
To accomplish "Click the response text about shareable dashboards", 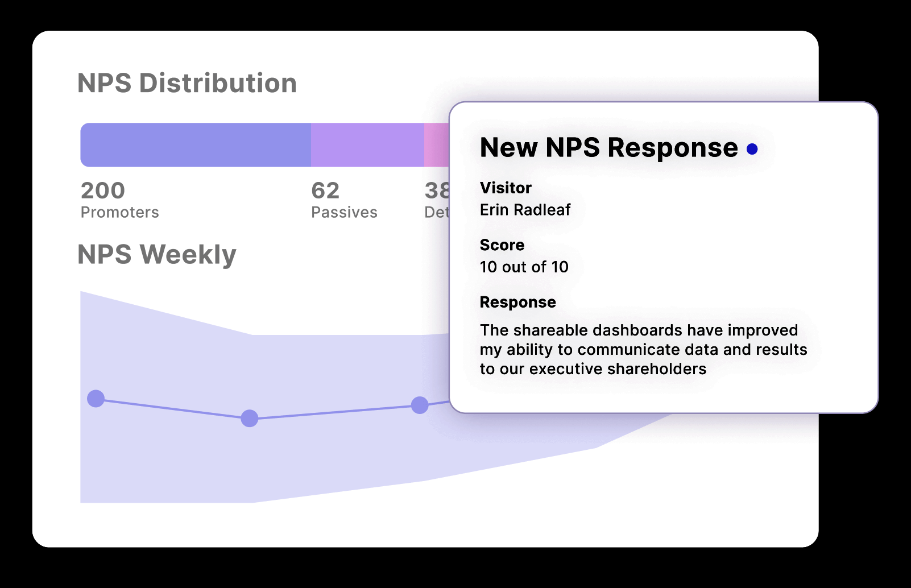I will (643, 349).
